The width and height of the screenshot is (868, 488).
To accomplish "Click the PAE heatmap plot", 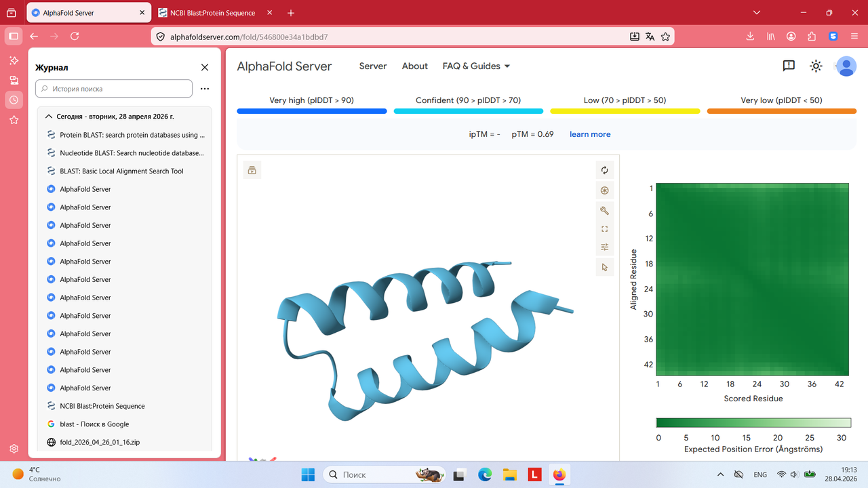I will pos(753,279).
